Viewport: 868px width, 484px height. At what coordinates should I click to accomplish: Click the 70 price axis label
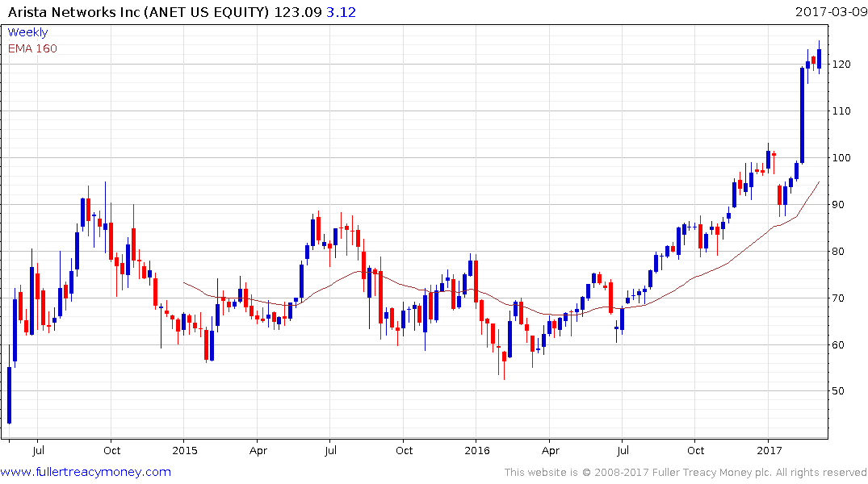pyautogui.click(x=839, y=298)
